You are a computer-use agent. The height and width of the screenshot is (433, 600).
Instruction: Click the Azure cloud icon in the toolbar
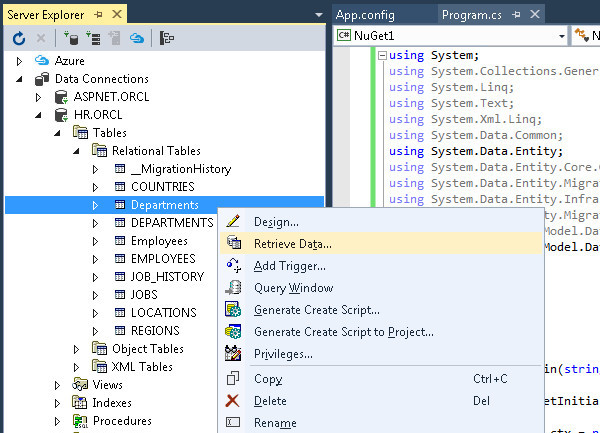pos(137,38)
